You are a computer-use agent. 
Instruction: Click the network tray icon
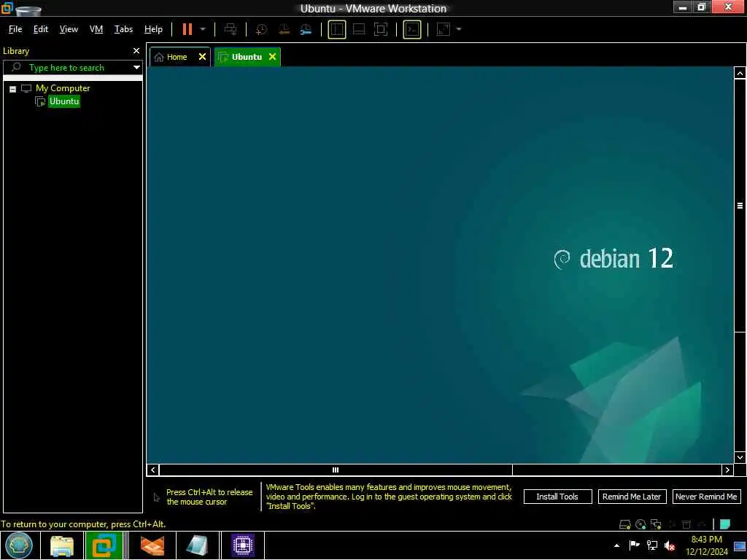(x=651, y=545)
